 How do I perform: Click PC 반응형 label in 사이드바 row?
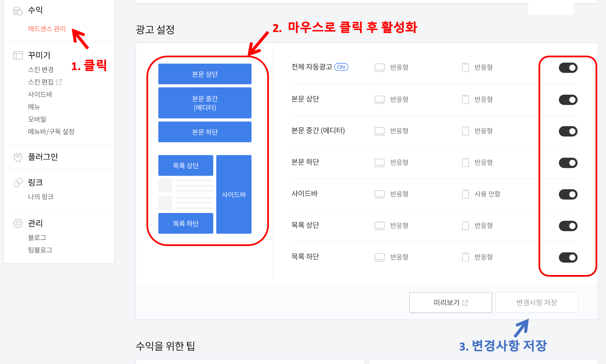click(399, 194)
